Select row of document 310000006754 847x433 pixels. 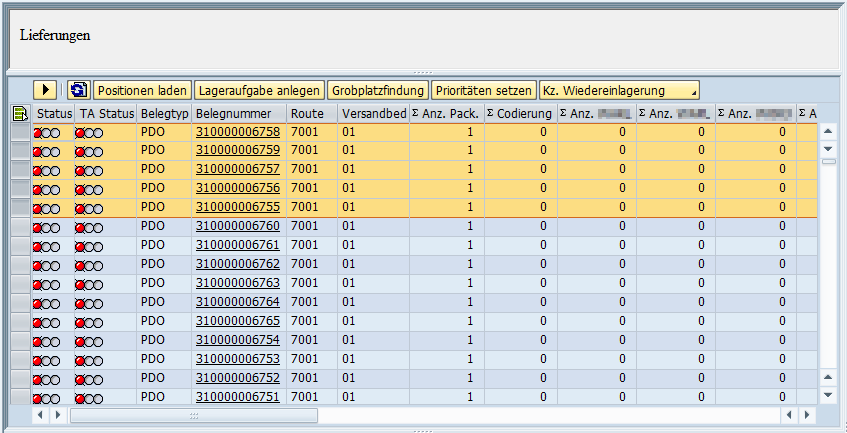tap(20, 342)
